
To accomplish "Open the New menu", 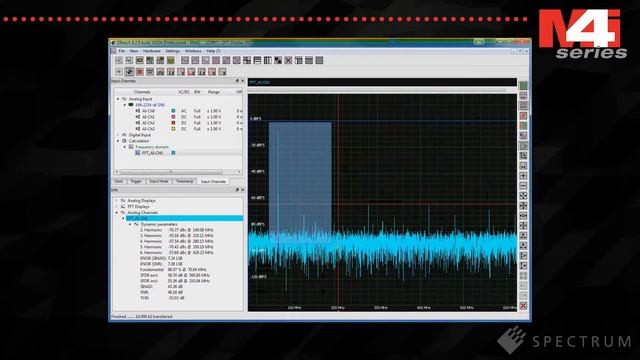I will (x=134, y=51).
